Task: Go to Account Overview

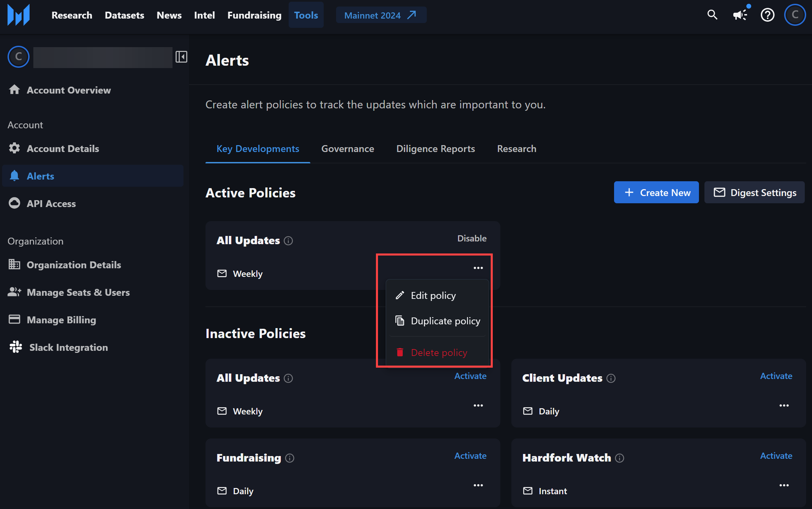Action: point(93,90)
